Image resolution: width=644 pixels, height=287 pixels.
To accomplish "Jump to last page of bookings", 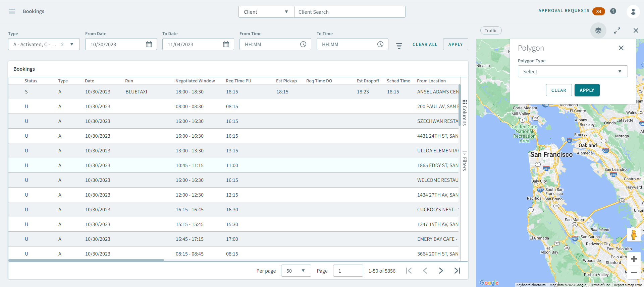I will [457, 271].
